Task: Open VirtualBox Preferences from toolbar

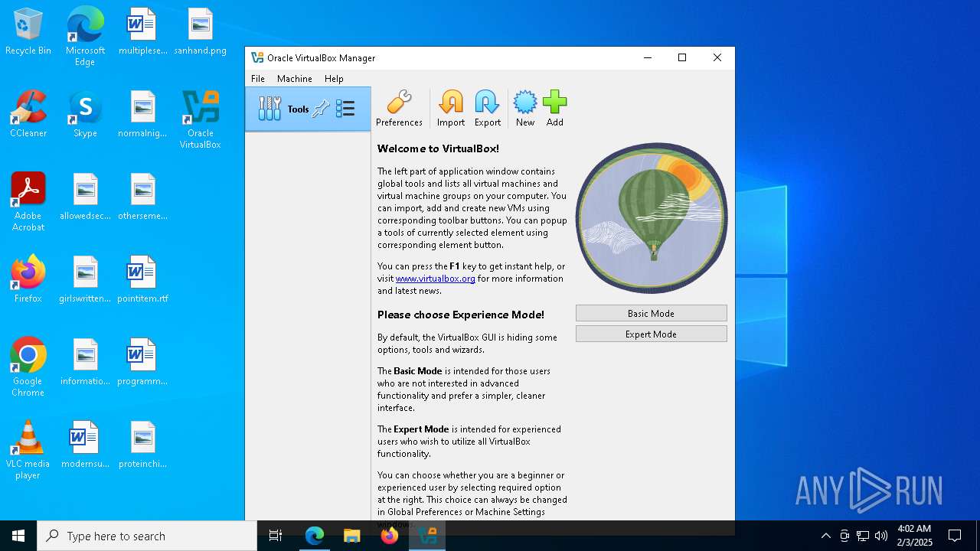Action: (399, 109)
